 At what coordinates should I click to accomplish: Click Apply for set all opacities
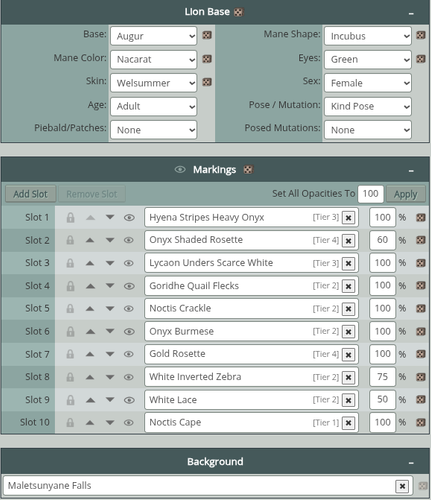[406, 194]
